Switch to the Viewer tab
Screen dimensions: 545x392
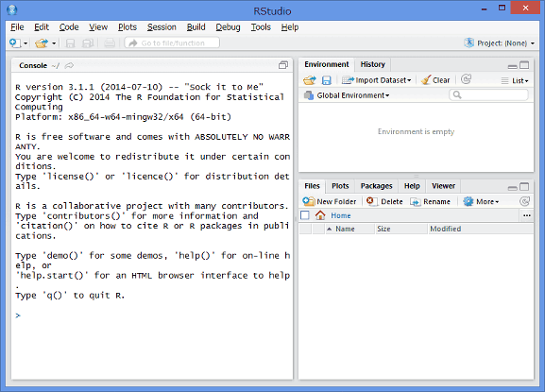click(443, 186)
